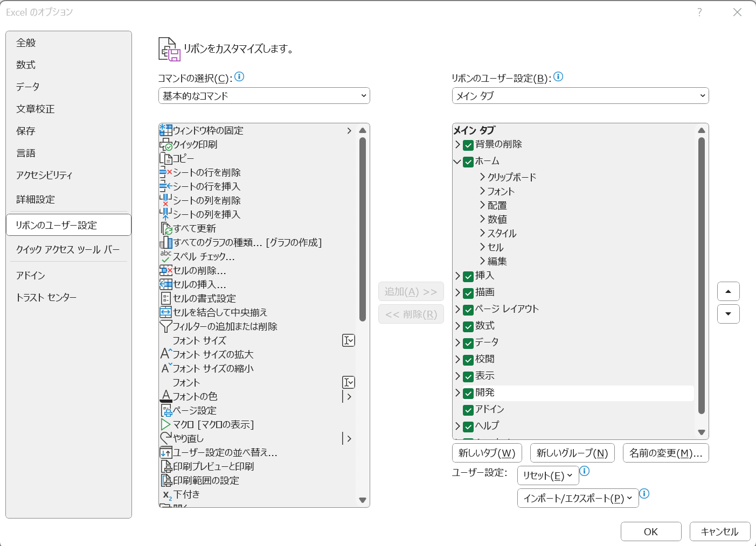Open the メイン タブ ribbon dropdown

click(x=580, y=96)
